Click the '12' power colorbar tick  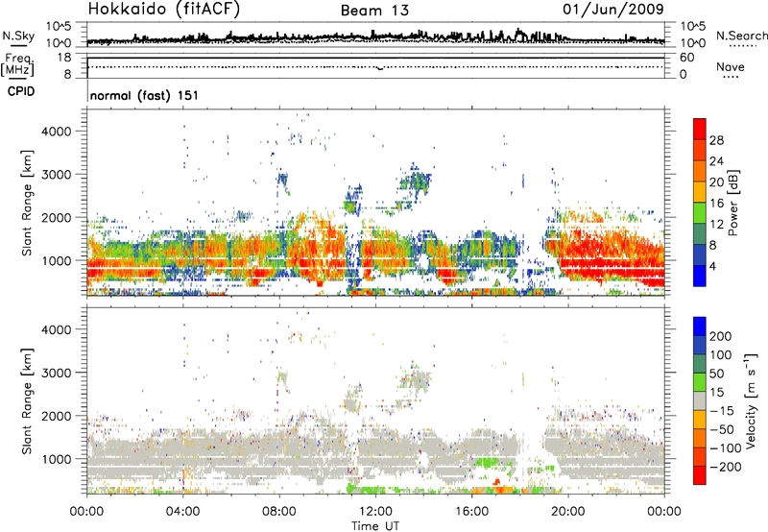click(716, 225)
